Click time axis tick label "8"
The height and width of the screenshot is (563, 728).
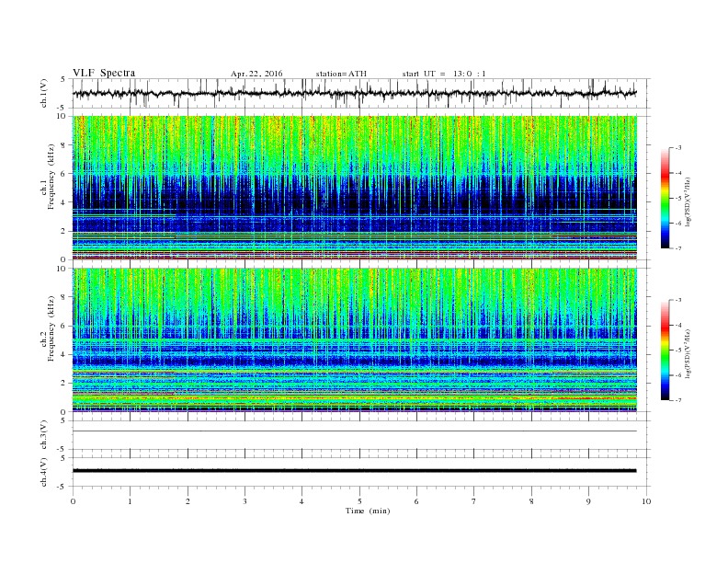[x=531, y=501]
